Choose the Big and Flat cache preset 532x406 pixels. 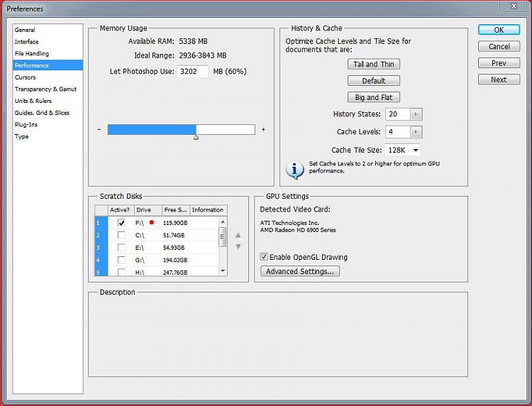point(374,97)
